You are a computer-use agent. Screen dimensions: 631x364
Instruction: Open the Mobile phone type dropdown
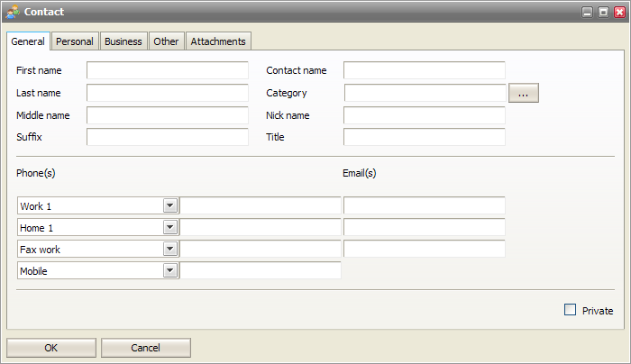[169, 269]
